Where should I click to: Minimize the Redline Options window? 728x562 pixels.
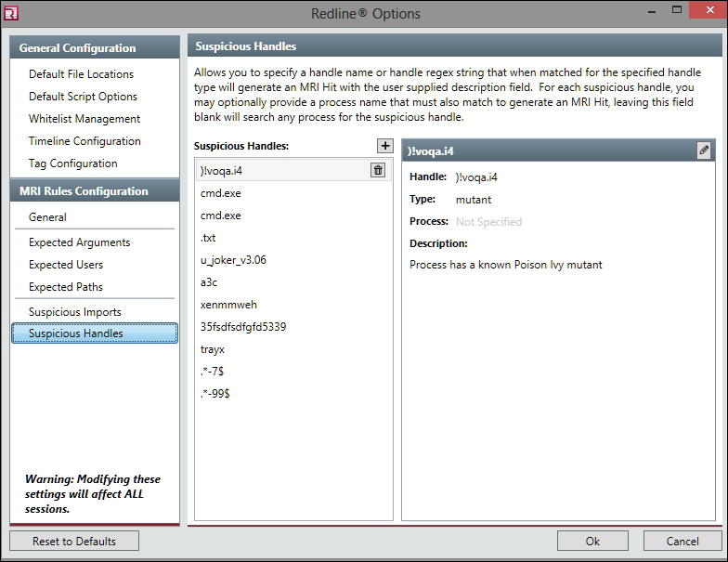click(x=652, y=11)
